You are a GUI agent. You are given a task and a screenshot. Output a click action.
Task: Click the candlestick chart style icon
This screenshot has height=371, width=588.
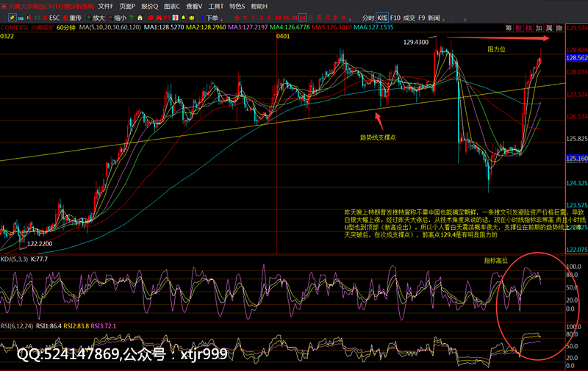click(29, 18)
